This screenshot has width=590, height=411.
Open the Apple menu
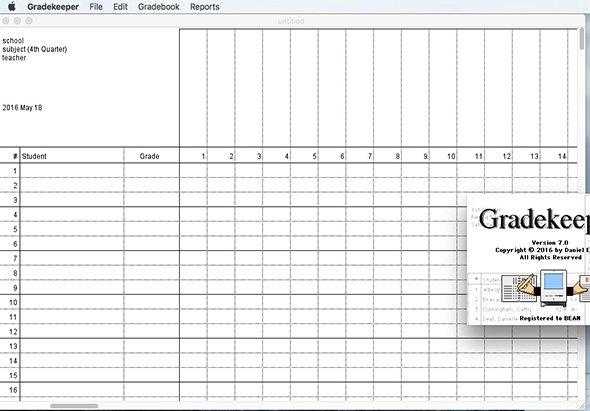tap(12, 6)
